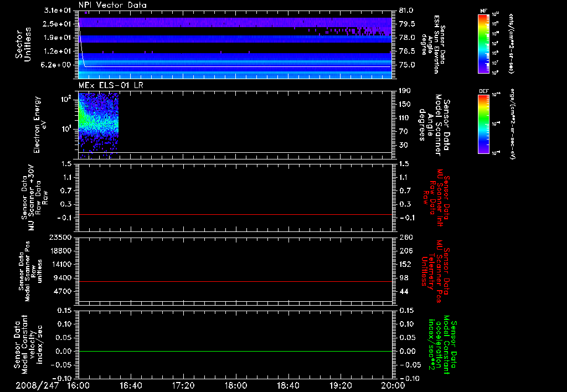Click the '18:00' time axis label
This screenshot has height=392, width=567.
(x=236, y=385)
